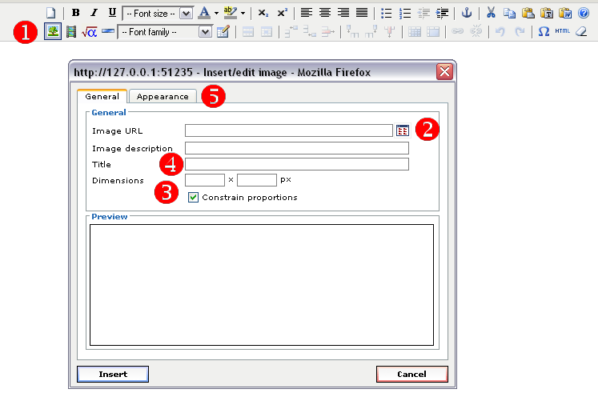This screenshot has width=598, height=393.
Task: Toggle italic formatting
Action: 94,13
